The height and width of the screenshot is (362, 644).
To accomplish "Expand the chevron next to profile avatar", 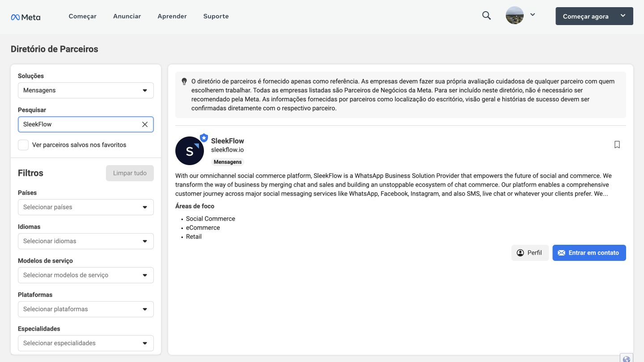I will (x=533, y=15).
